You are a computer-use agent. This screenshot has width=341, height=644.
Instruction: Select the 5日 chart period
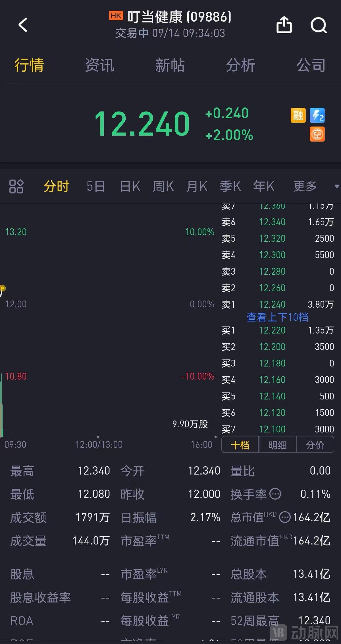point(96,187)
